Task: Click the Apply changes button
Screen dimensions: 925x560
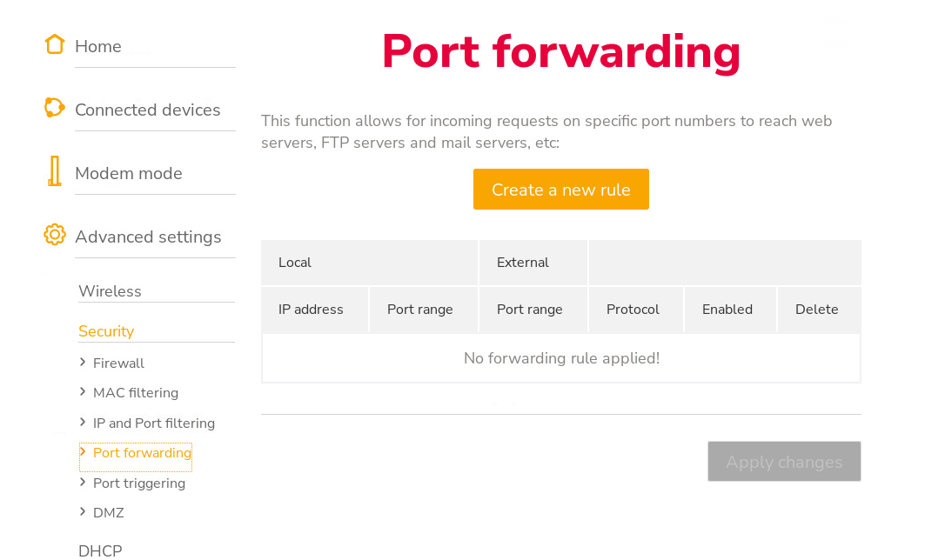Action: 784,462
